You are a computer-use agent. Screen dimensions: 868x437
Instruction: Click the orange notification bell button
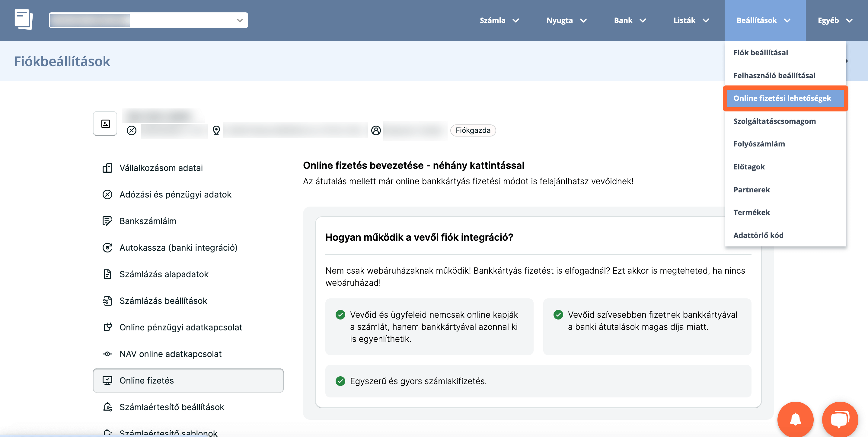coord(795,419)
